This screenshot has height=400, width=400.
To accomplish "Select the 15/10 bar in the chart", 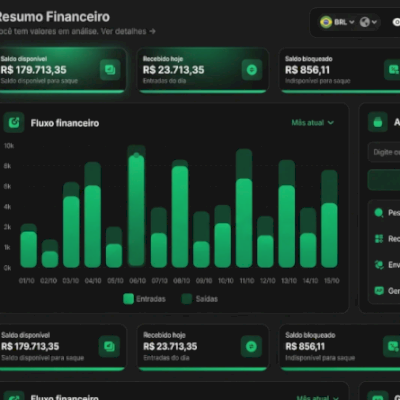I will tap(329, 219).
